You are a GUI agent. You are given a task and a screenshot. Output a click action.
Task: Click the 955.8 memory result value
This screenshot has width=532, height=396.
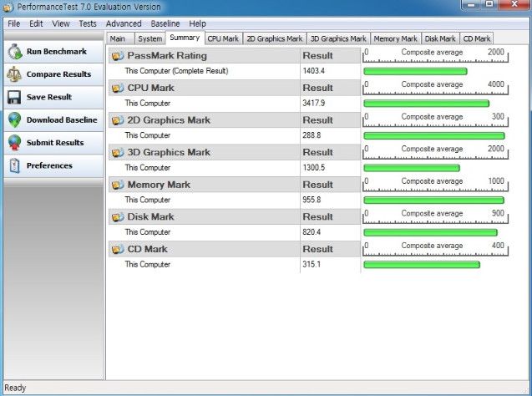click(312, 200)
